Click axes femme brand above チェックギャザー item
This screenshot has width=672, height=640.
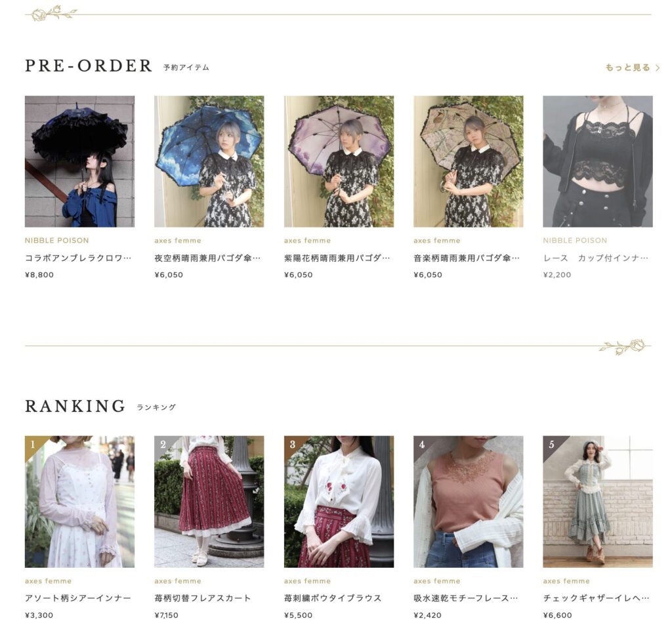(x=566, y=581)
